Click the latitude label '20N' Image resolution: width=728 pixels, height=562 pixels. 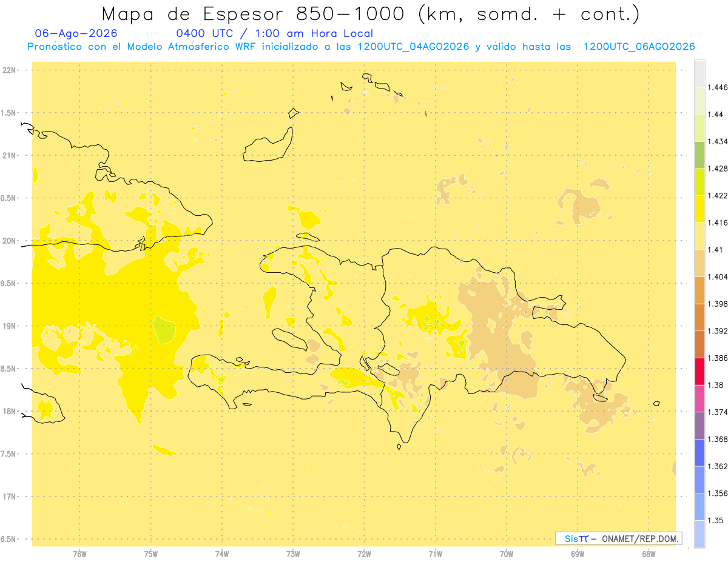tap(9, 241)
